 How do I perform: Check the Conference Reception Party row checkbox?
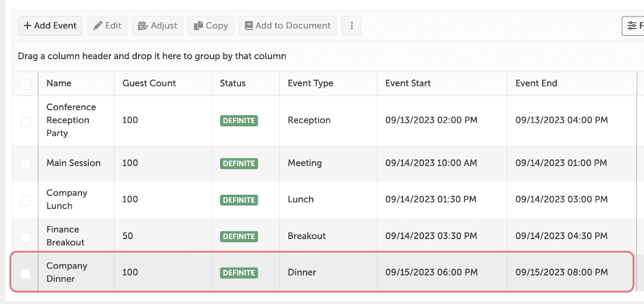point(26,121)
